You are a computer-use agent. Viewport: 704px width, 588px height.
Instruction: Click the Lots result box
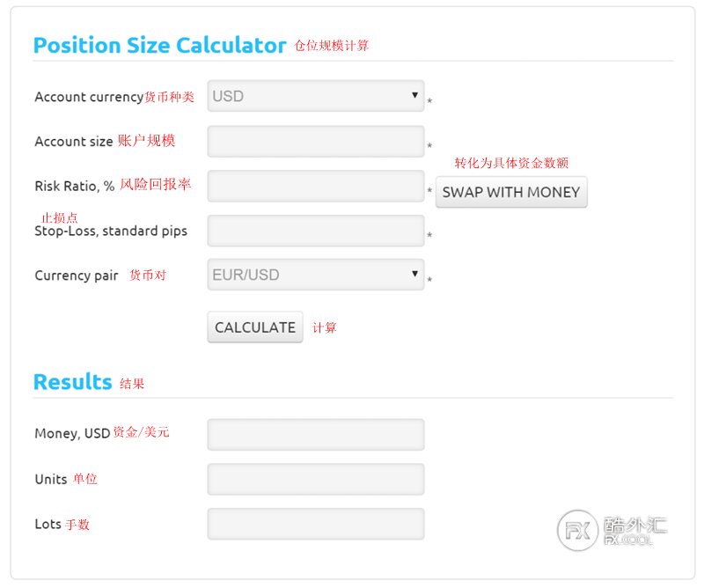click(315, 524)
